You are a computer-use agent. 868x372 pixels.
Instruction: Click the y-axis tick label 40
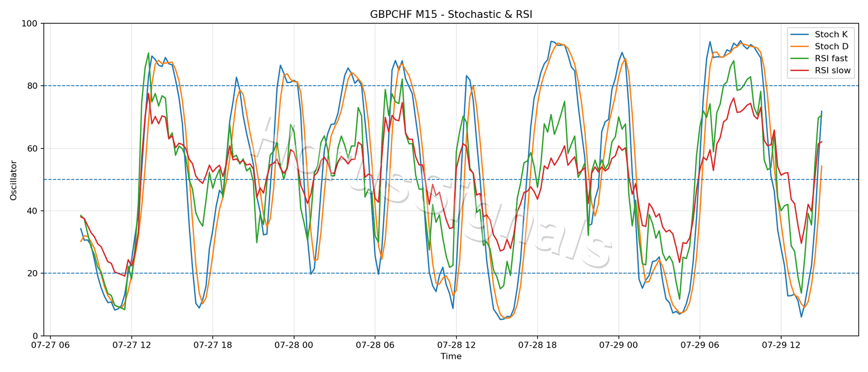32,211
